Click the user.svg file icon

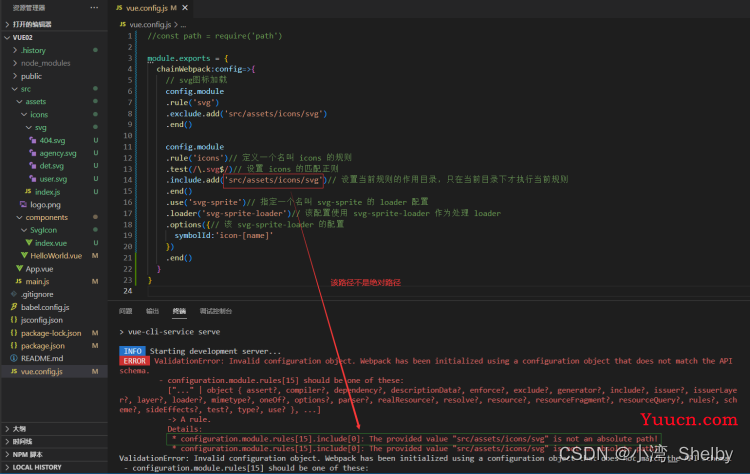pyautogui.click(x=33, y=178)
